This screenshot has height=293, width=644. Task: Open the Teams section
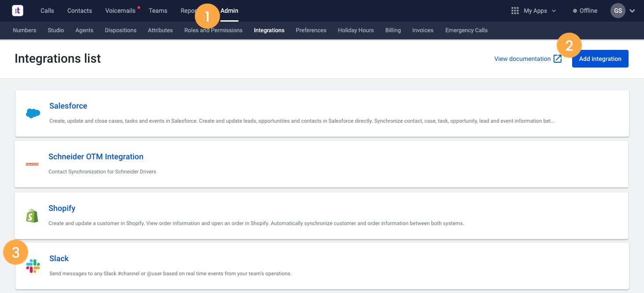158,11
